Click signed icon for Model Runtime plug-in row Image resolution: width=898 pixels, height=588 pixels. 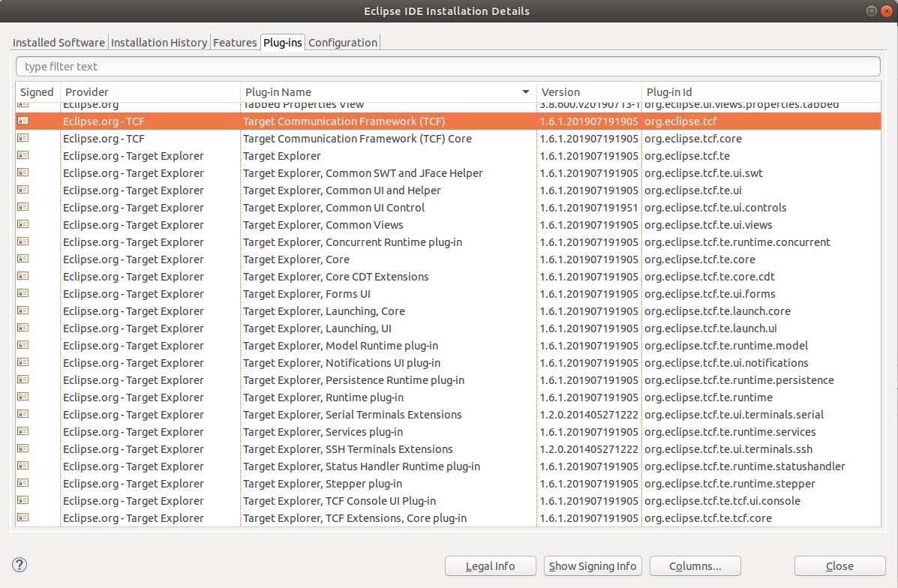coord(23,345)
